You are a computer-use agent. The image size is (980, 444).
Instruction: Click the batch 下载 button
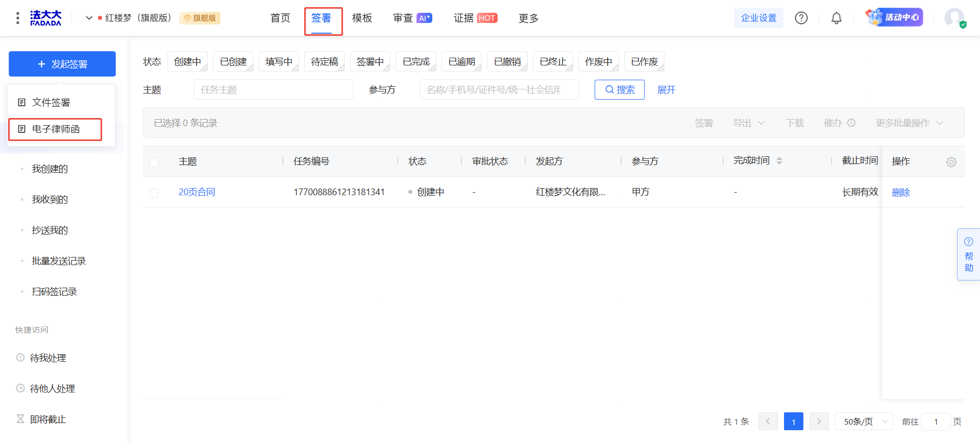point(795,123)
